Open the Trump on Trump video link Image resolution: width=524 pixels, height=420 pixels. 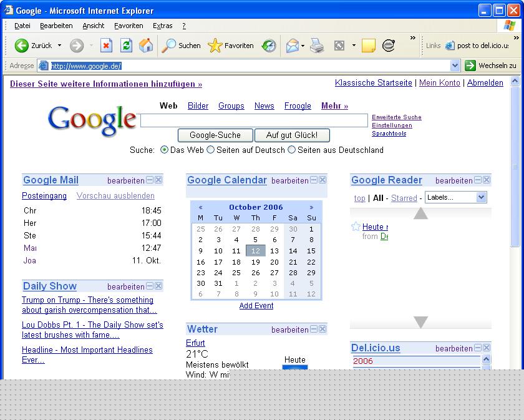tap(89, 305)
